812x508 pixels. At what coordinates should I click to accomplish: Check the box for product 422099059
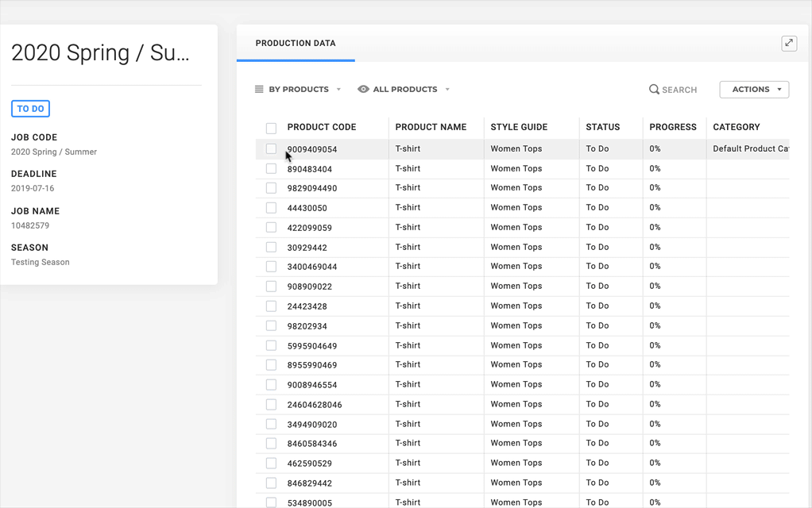(x=271, y=227)
